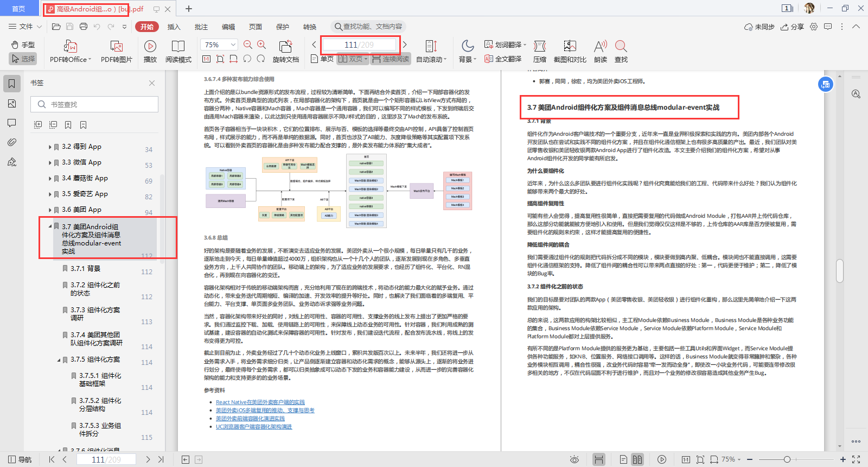
Task: Open bookmark 3.7.3 组件化方案调研
Action: (95, 314)
